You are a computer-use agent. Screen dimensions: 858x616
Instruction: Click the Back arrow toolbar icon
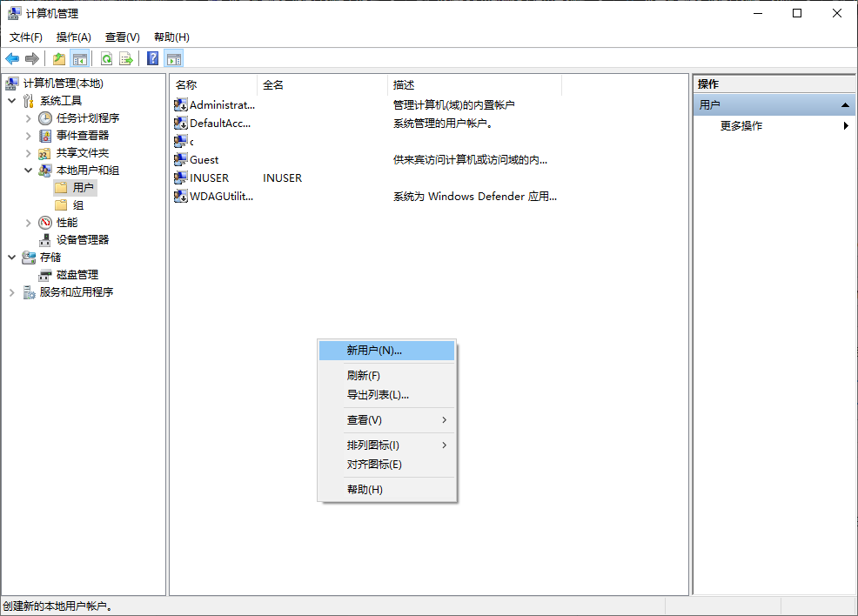(x=12, y=58)
